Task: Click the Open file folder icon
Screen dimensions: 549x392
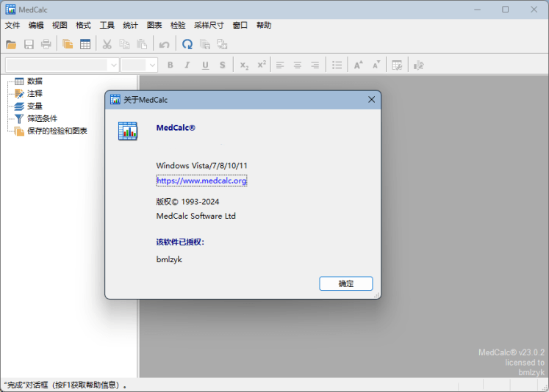Action: [x=11, y=44]
